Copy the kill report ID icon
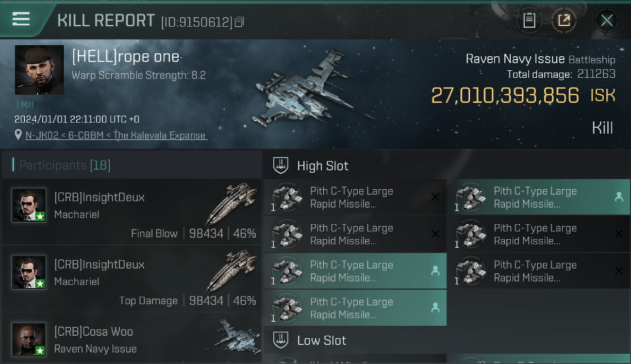The image size is (631, 364). pos(239,22)
